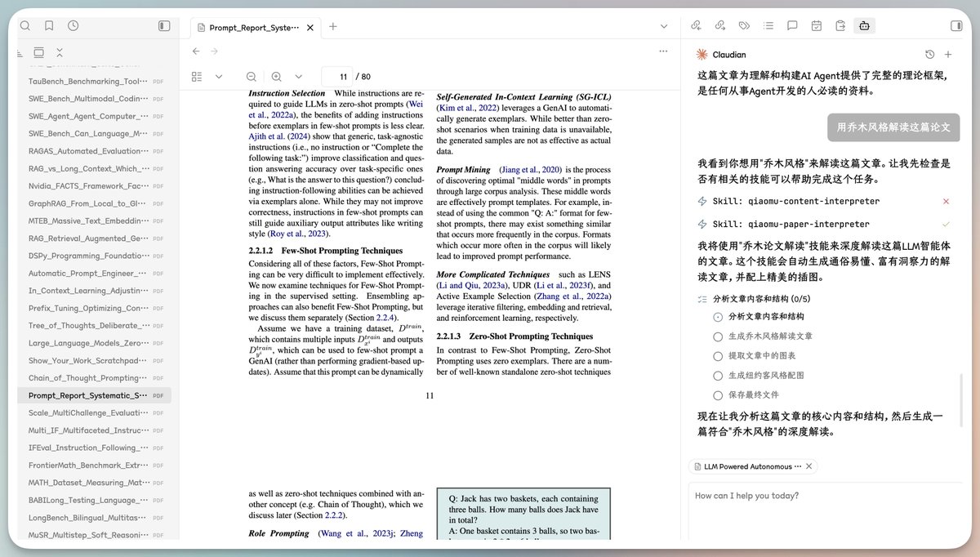Zoom out of the PDF

coord(252,77)
